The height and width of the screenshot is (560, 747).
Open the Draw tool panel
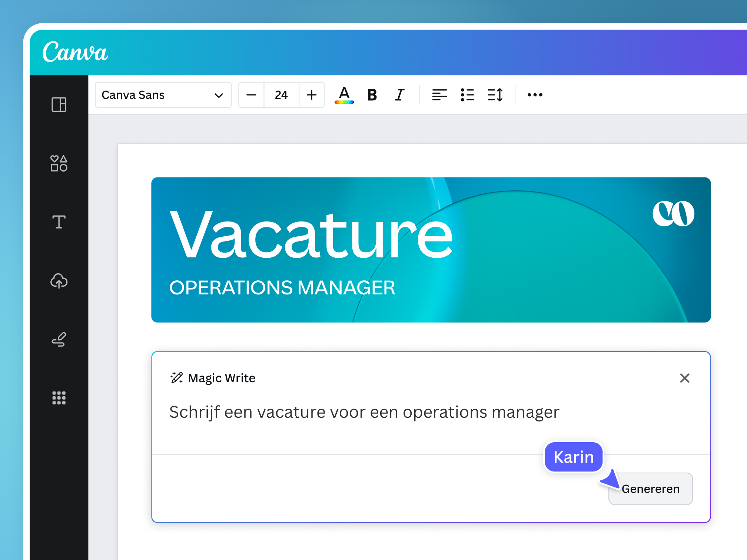pyautogui.click(x=59, y=339)
